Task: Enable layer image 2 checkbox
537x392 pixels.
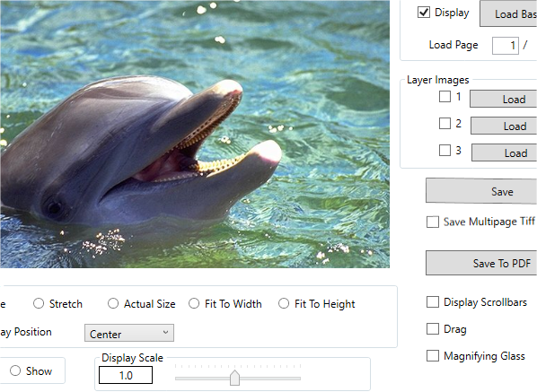Action: click(445, 123)
